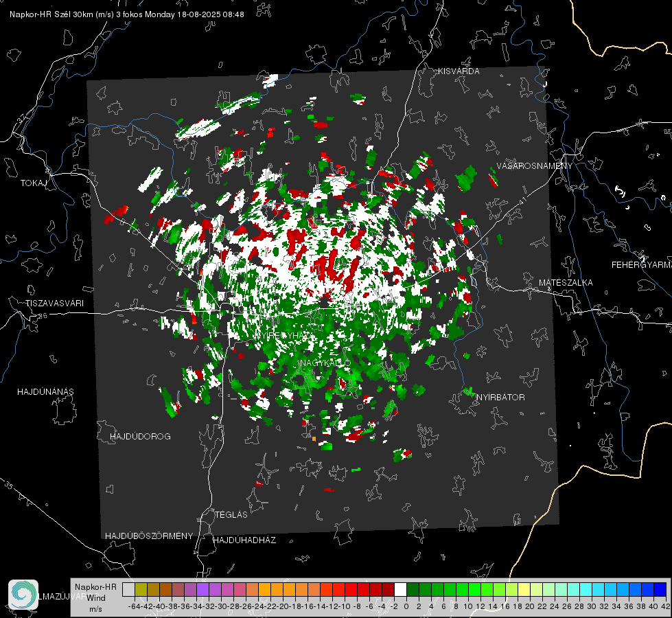
Task: Select the VÁSÁROSNAMÉNY city label
Action: coord(535,166)
